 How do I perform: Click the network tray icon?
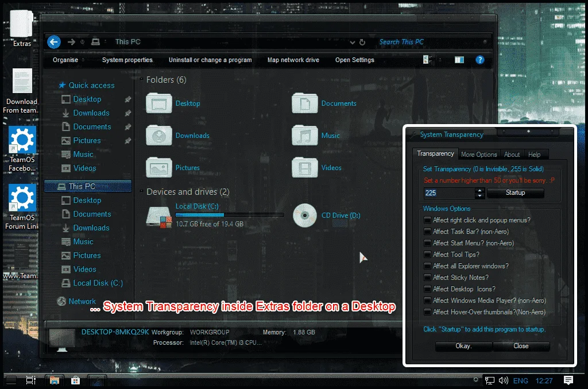coord(489,381)
